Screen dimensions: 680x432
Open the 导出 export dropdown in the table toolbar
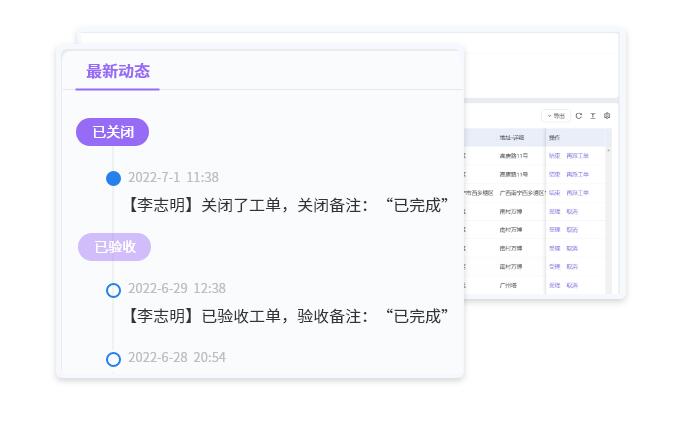556,116
